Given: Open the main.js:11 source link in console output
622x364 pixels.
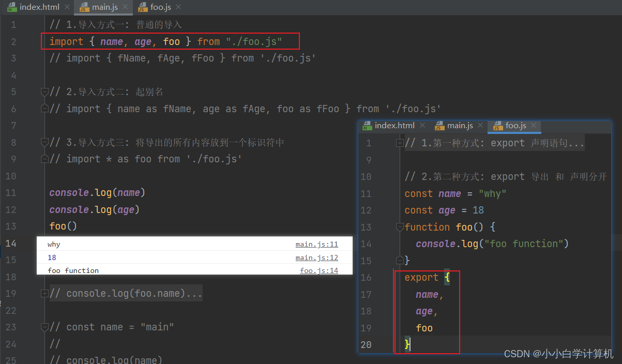Looking at the screenshot, I should (x=317, y=245).
